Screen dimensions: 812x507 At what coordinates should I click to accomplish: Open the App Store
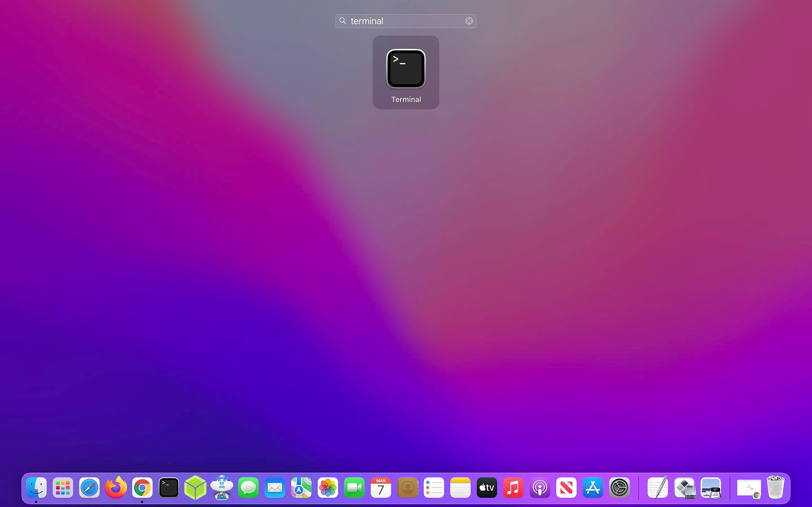point(593,488)
